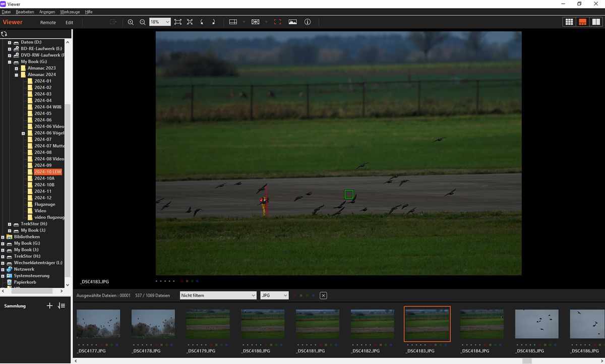605x364 pixels.
Task: Open image information panel
Action: tap(308, 22)
